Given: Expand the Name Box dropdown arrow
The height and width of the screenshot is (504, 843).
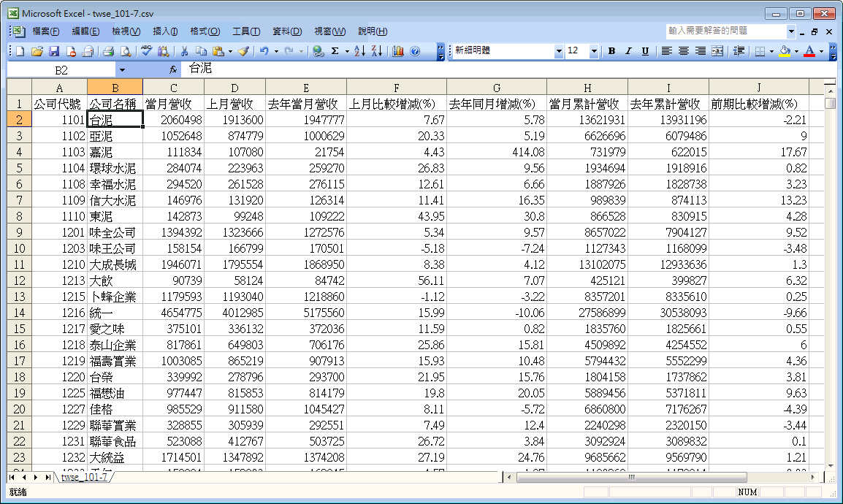Looking at the screenshot, I should (122, 70).
